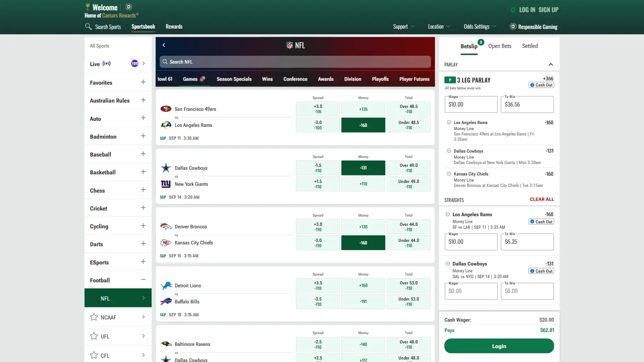
Task: Open the Rewards menu item
Action: click(174, 26)
